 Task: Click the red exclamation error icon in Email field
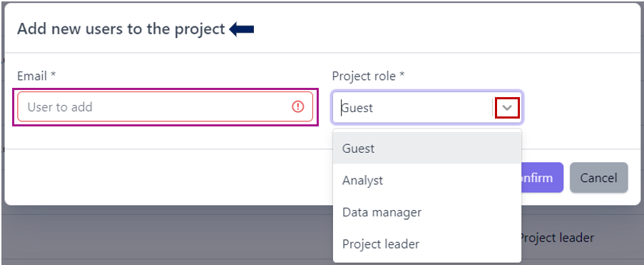pyautogui.click(x=298, y=107)
